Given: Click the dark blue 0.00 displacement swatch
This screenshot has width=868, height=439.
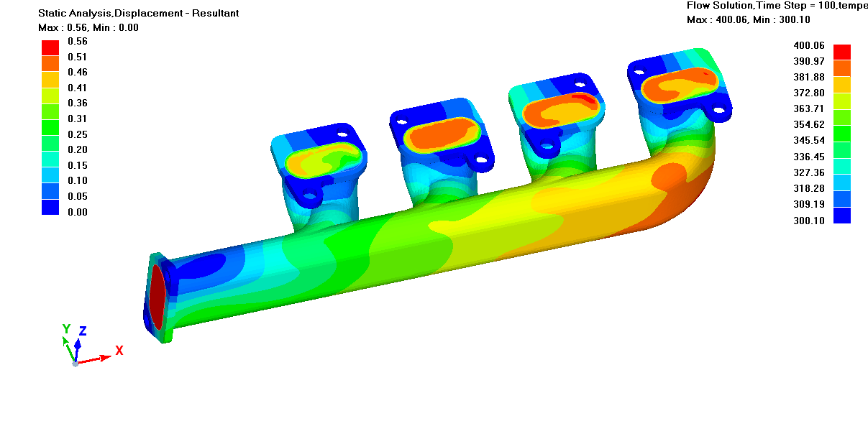Looking at the screenshot, I should (50, 208).
